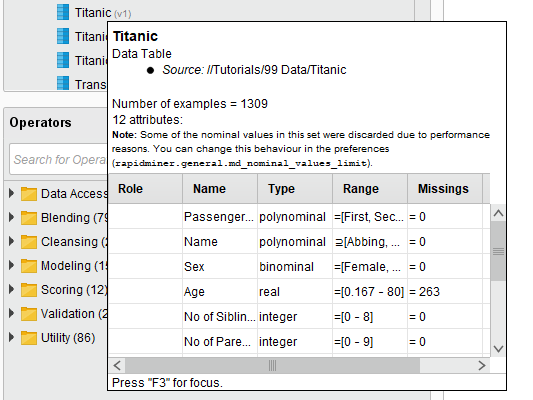Screen dimensions: 533x400
Task: Expand the Scoring operator group
Action: [x=11, y=289]
